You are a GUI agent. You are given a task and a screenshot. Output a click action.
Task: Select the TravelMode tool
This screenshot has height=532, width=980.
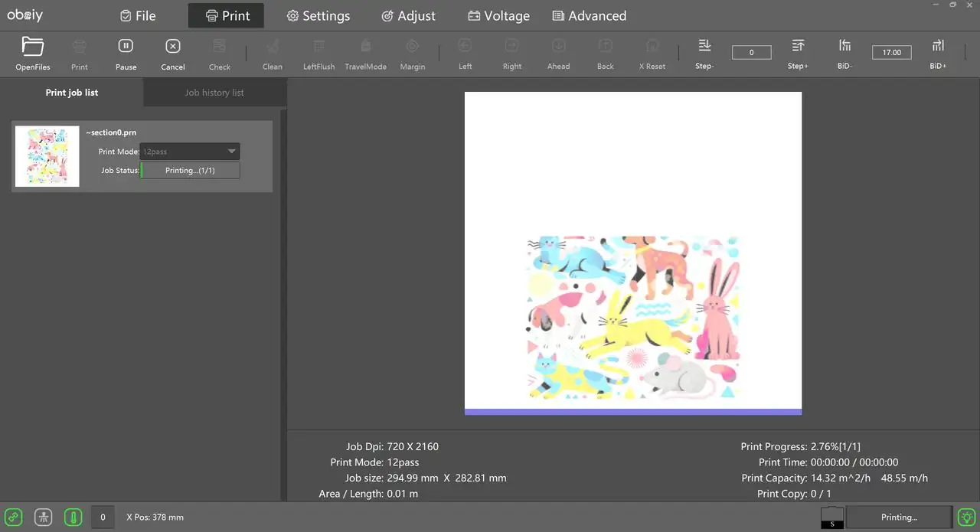point(366,53)
